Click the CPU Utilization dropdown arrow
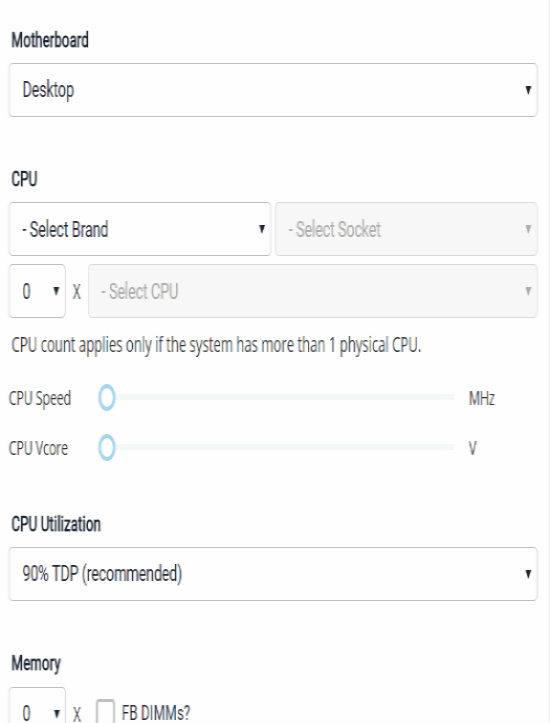This screenshot has height=723, width=550. [528, 574]
